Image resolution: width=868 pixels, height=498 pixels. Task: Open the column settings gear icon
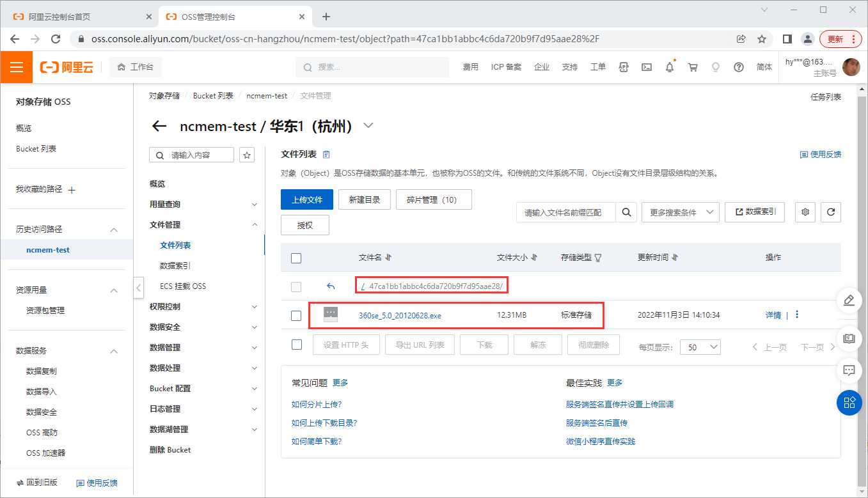point(805,212)
